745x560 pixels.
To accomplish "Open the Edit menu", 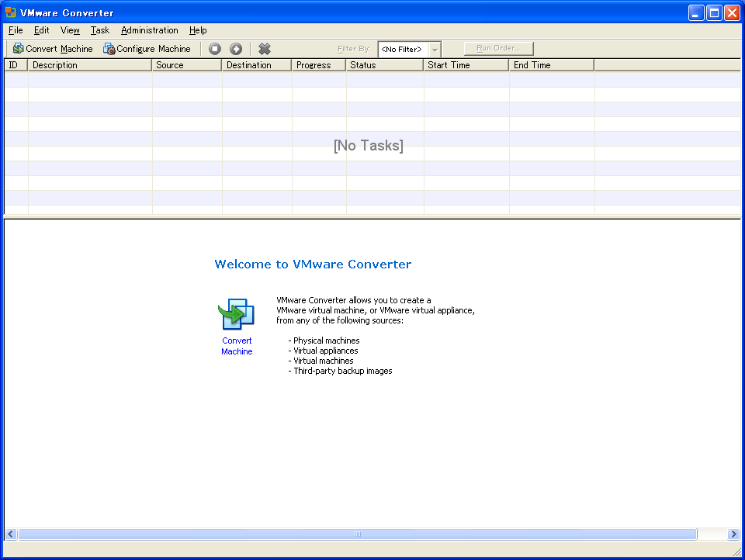I will pyautogui.click(x=41, y=30).
